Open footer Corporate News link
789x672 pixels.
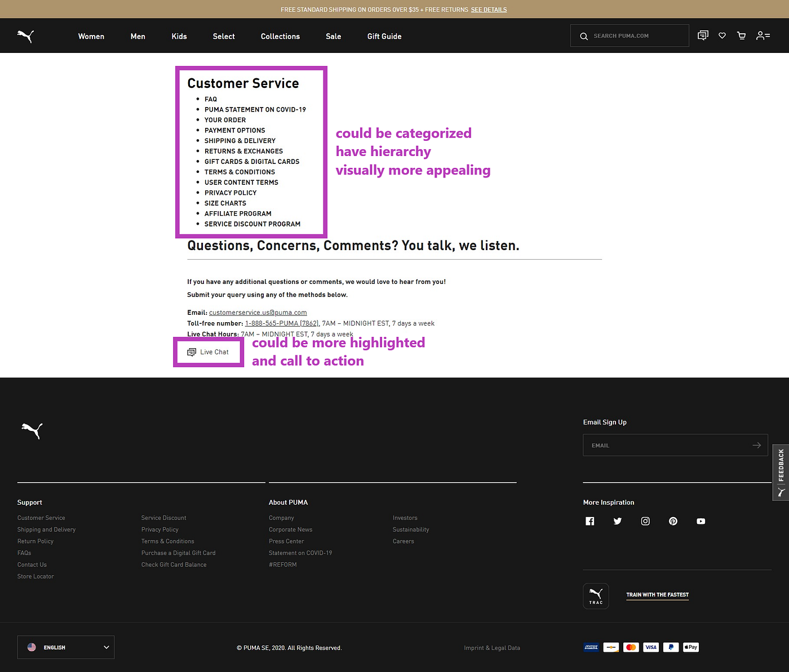pos(291,529)
